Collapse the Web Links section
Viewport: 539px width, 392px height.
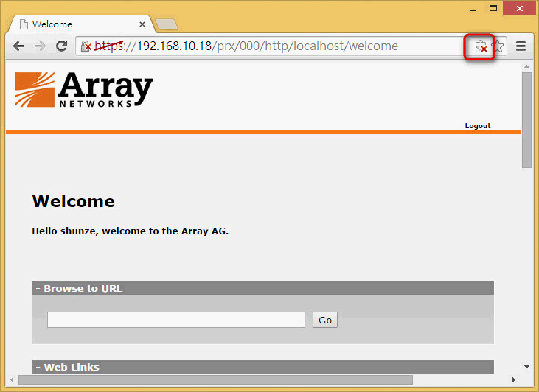38,367
